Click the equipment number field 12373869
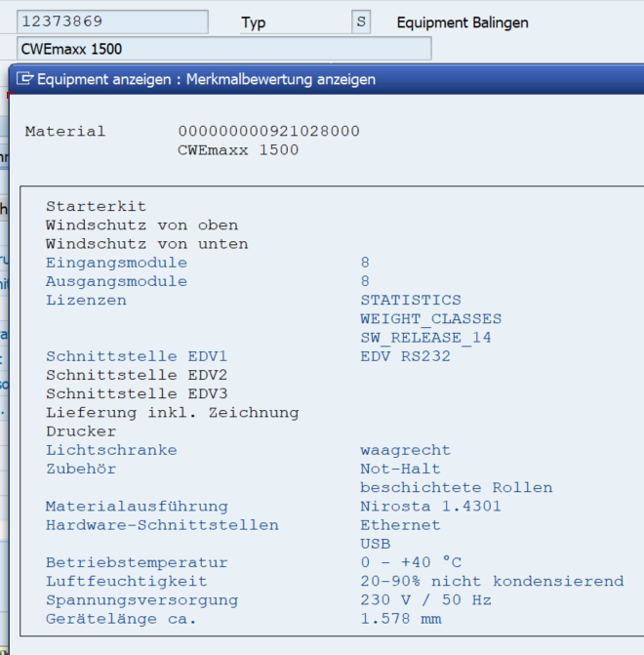 click(113, 21)
